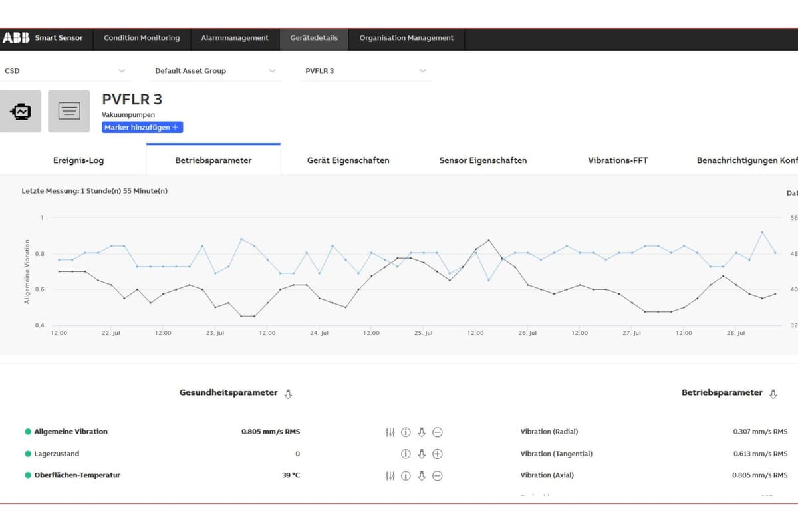Image resolution: width=798 pixels, height=532 pixels.
Task: Click the motor condition icon tile
Action: click(x=20, y=111)
